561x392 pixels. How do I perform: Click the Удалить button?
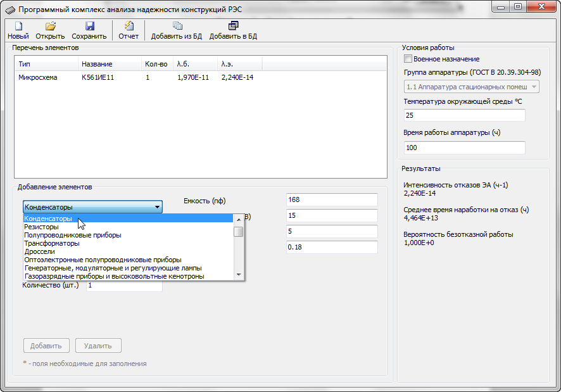click(98, 346)
